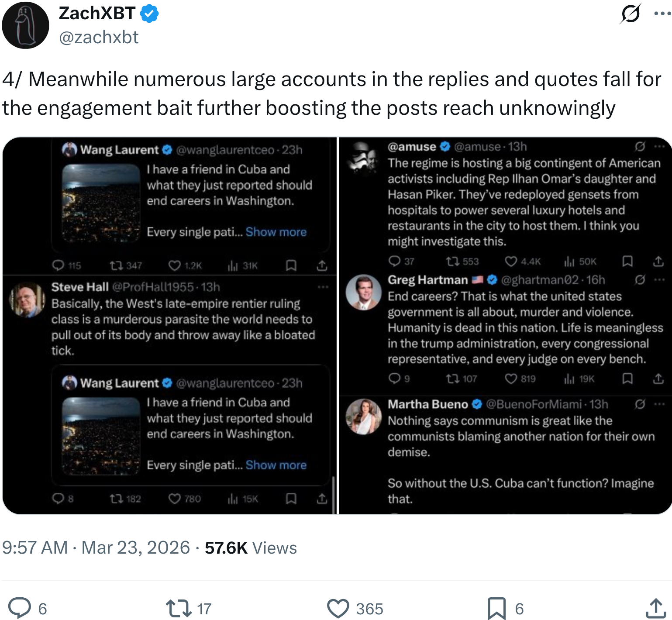
Task: View the 57.6K Views analytics
Action: coord(251,548)
